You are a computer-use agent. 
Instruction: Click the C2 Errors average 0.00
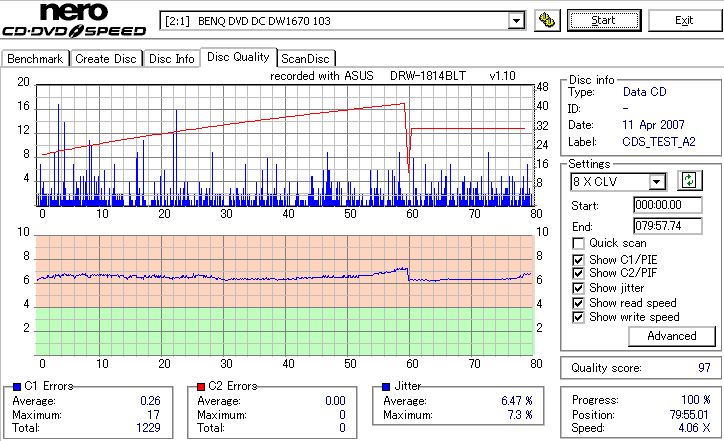pyautogui.click(x=335, y=401)
